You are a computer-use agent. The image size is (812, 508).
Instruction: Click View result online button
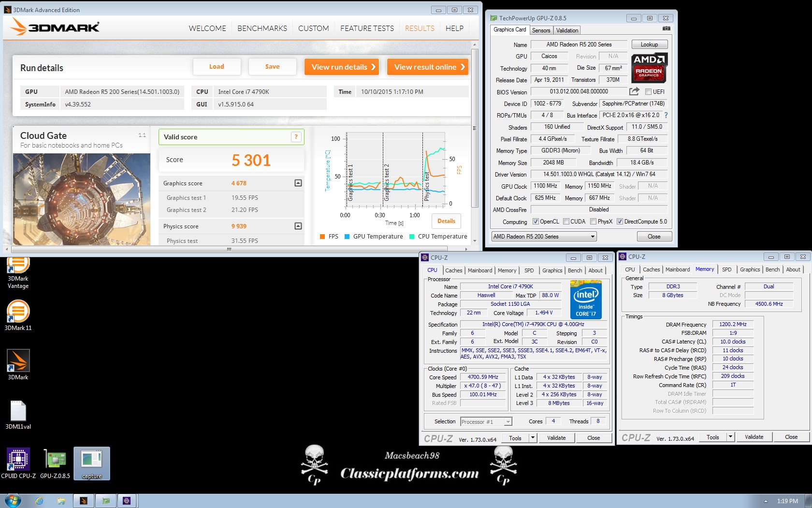[428, 67]
